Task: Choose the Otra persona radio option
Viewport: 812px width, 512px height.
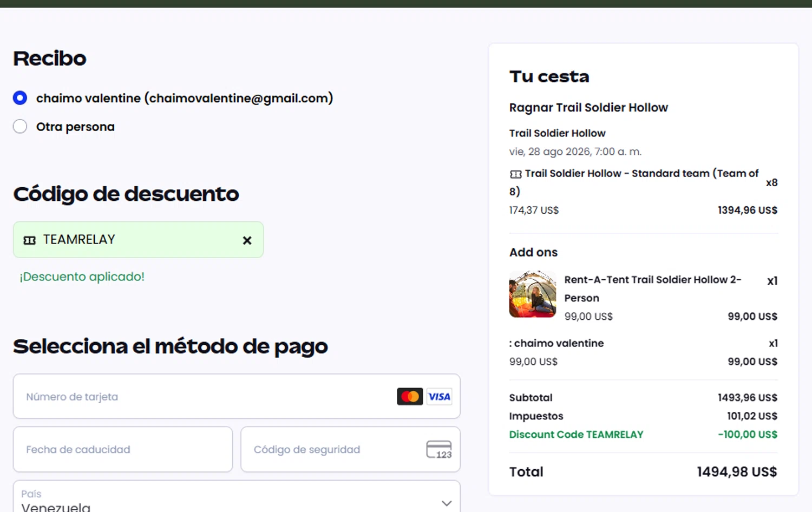Action: click(x=20, y=127)
